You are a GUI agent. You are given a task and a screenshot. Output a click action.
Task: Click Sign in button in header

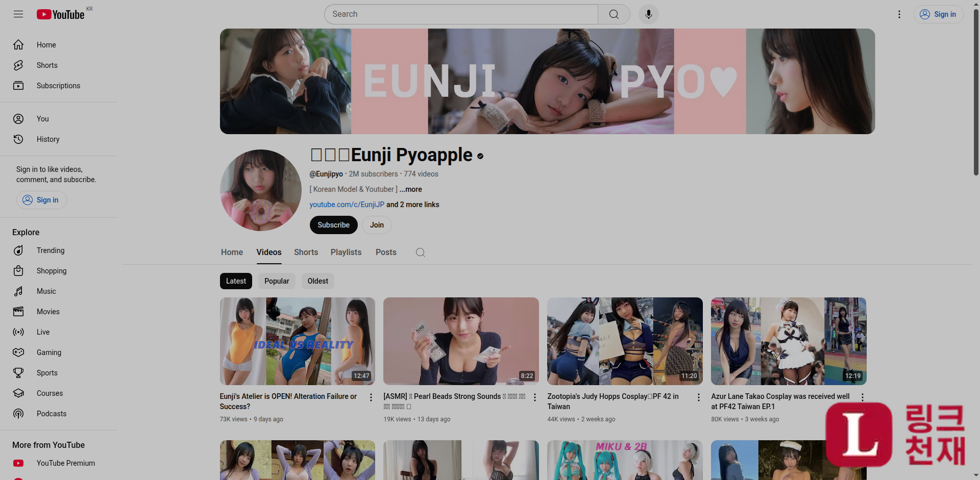939,14
